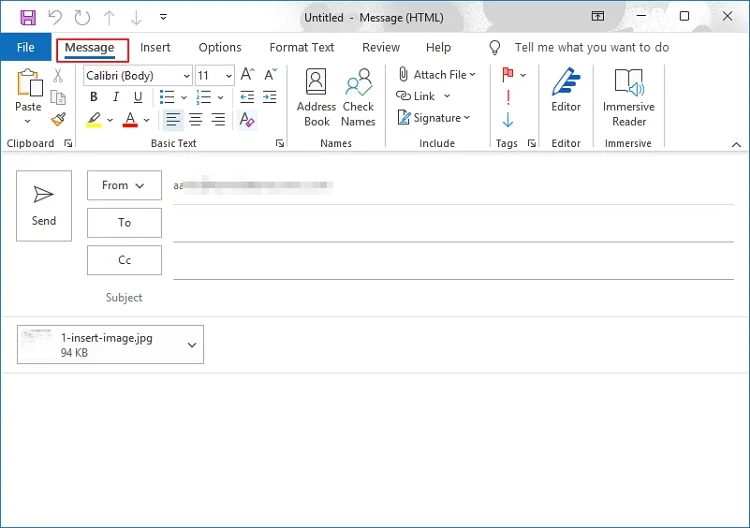
Task: Switch to the Message tab
Action: tap(89, 48)
